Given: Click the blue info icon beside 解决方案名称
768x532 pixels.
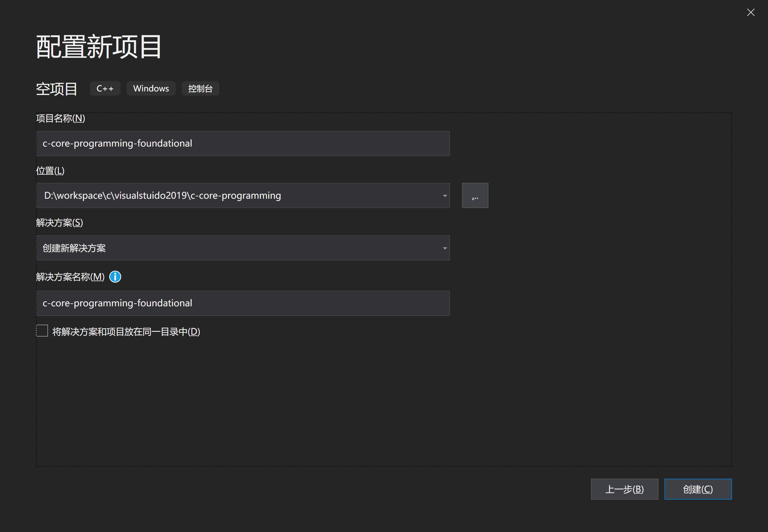Looking at the screenshot, I should [x=115, y=277].
